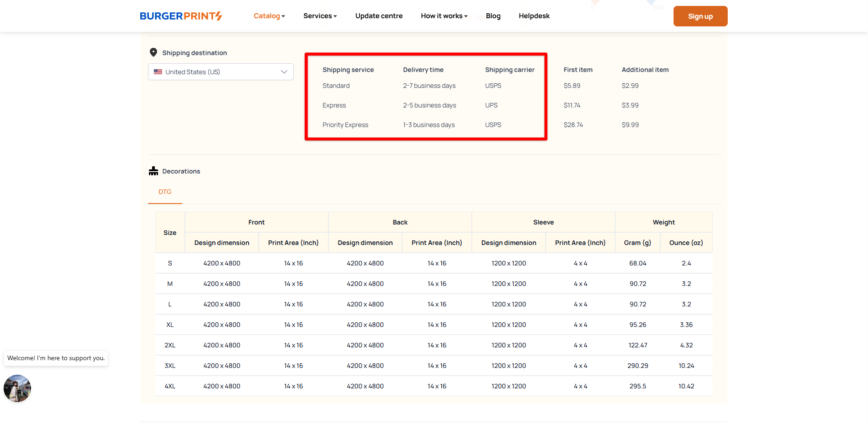868x423 pixels.
Task: Open the How it works dropdown
Action: click(x=444, y=16)
